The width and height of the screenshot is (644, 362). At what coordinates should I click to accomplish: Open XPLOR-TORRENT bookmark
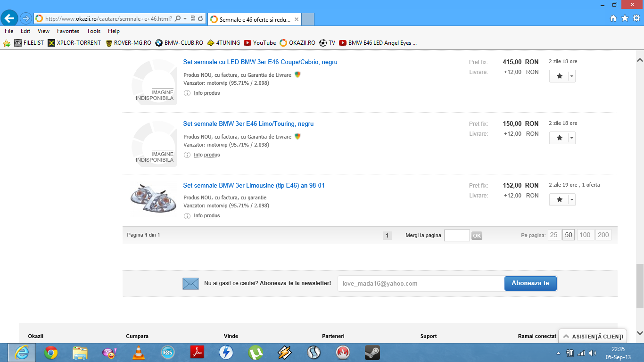pyautogui.click(x=74, y=43)
